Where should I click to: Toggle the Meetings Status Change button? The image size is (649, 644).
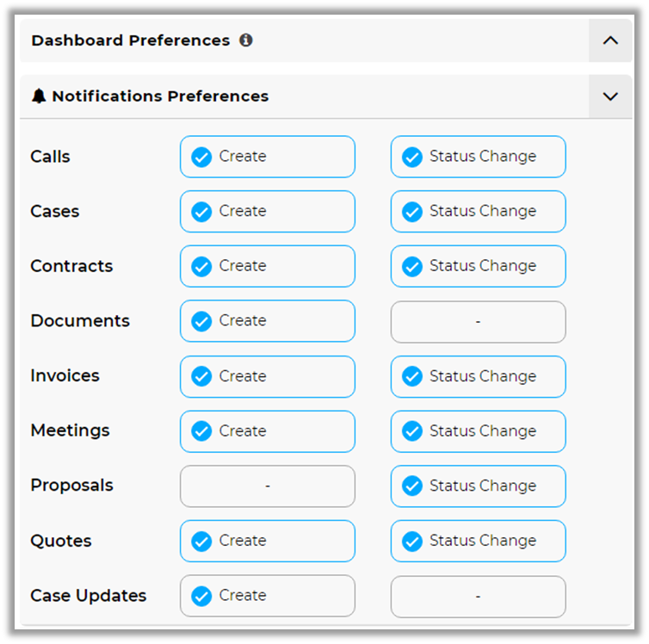(x=478, y=431)
